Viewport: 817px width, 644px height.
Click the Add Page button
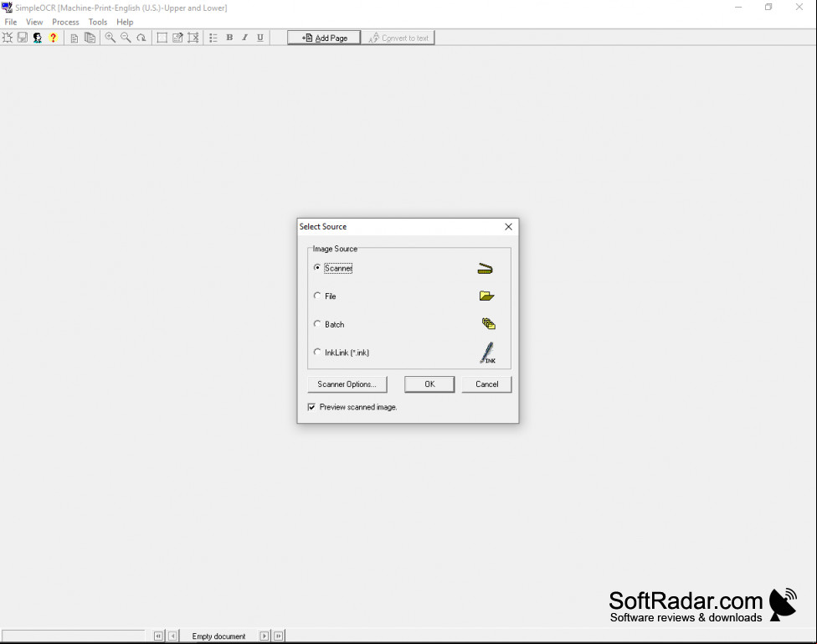click(x=324, y=38)
